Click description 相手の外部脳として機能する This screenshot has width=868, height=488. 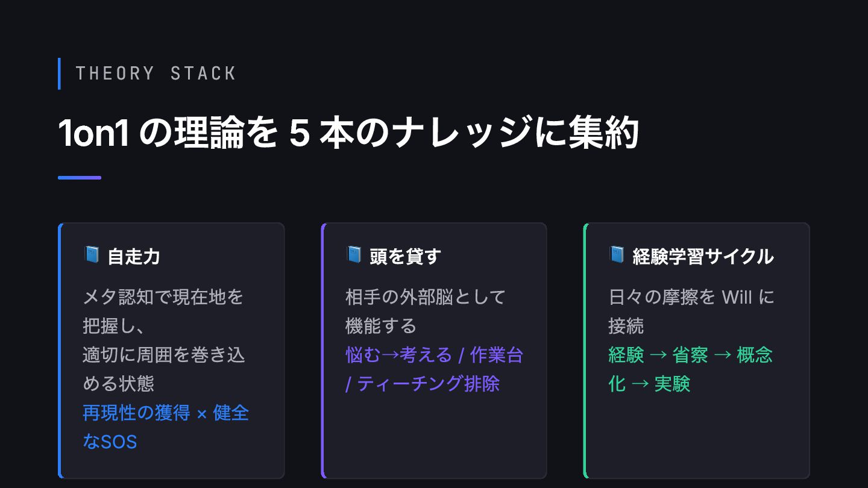pos(425,311)
